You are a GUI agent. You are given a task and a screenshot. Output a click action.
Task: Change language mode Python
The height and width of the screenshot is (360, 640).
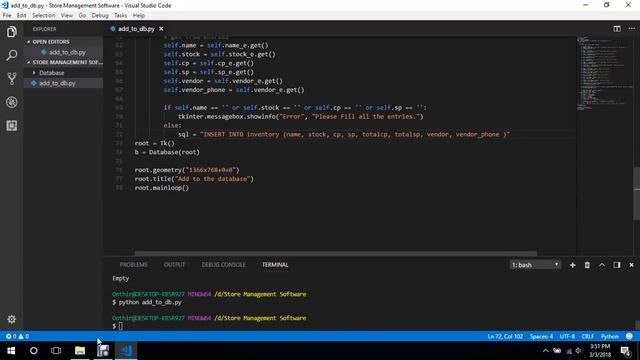pos(609,336)
